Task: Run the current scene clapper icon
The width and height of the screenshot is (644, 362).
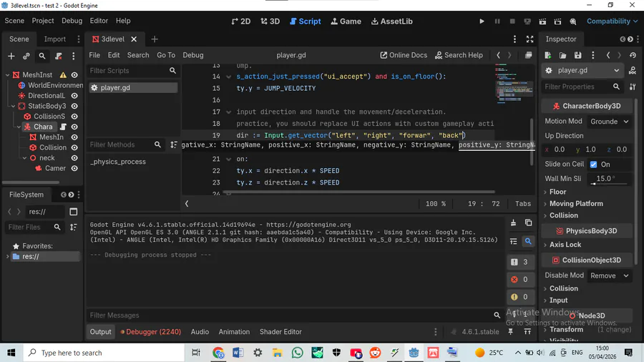Action: (542, 21)
